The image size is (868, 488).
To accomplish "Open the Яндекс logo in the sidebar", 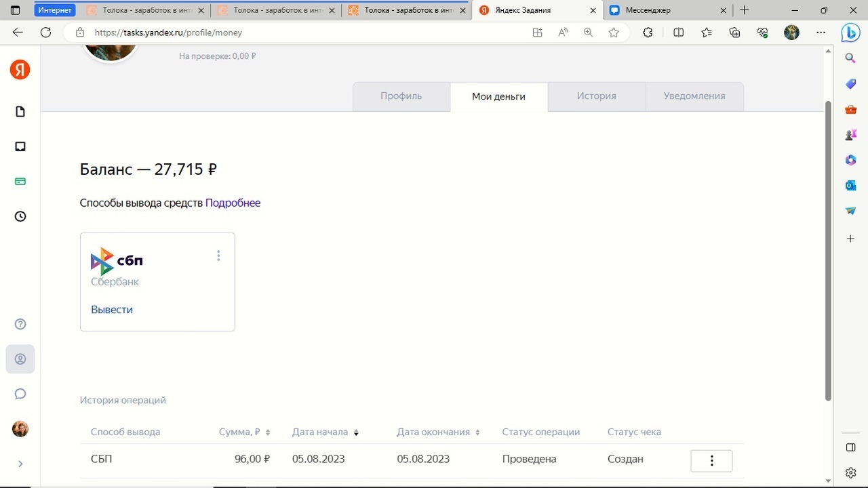I will 20,70.
